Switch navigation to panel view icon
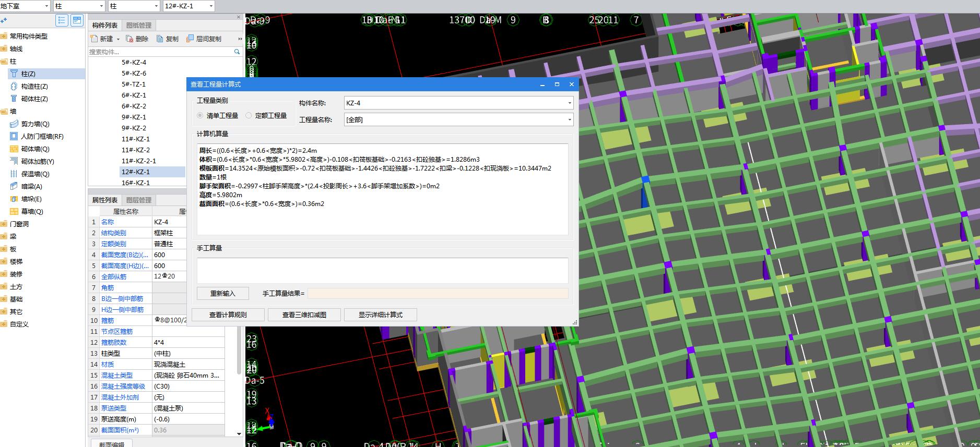 (77, 20)
